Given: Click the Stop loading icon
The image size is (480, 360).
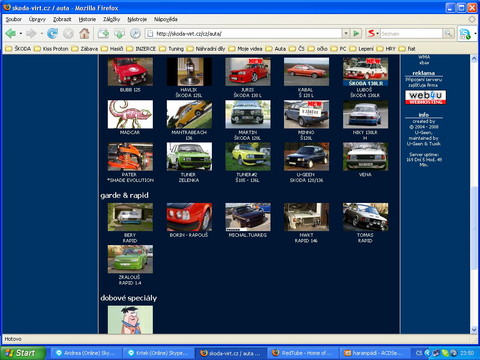Looking at the screenshot, I should [68, 33].
